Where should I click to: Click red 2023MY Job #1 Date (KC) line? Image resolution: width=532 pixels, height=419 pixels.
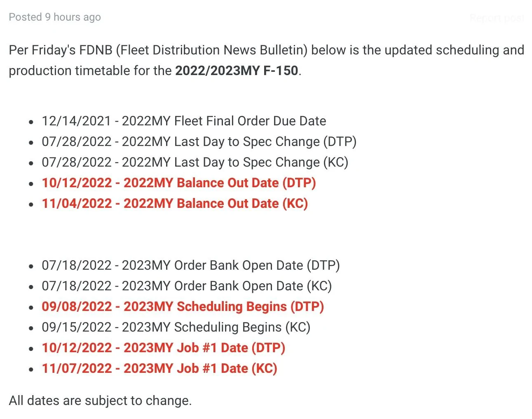[x=159, y=368]
